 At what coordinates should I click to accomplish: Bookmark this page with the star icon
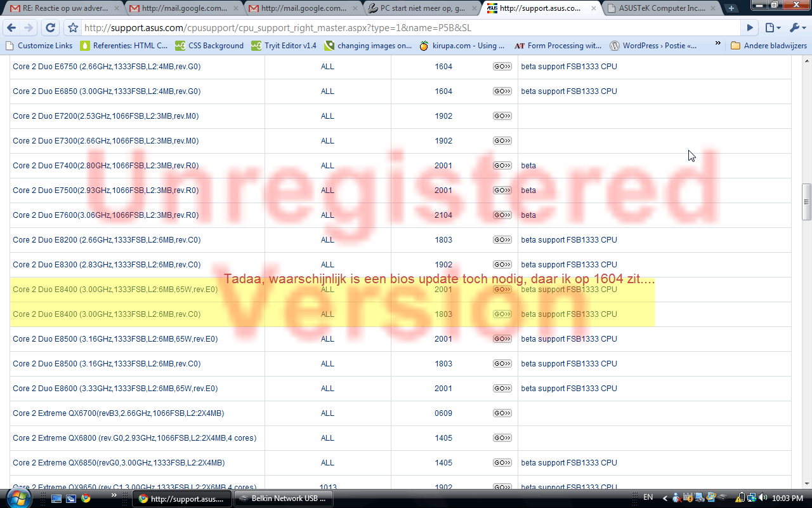73,28
